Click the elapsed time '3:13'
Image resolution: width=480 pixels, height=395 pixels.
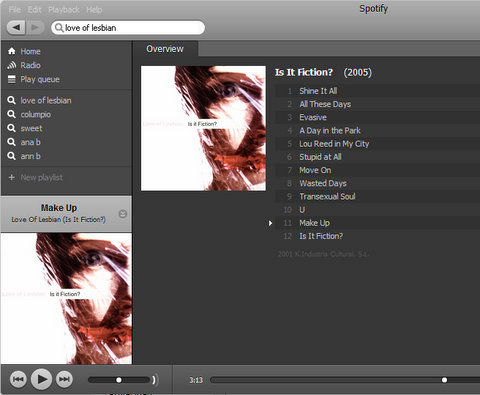196,380
